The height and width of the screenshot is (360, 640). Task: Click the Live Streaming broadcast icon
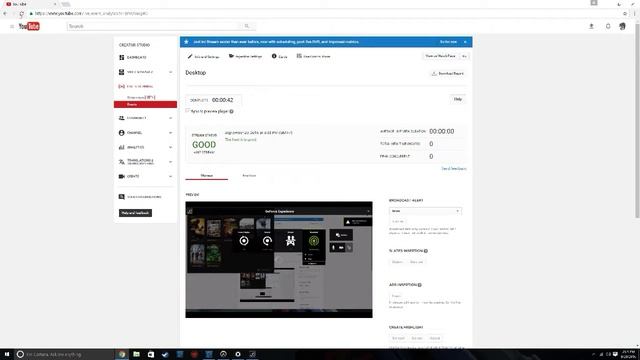121,87
